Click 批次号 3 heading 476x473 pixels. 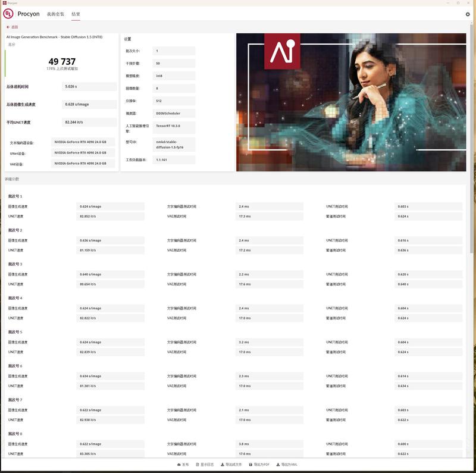tap(15, 264)
